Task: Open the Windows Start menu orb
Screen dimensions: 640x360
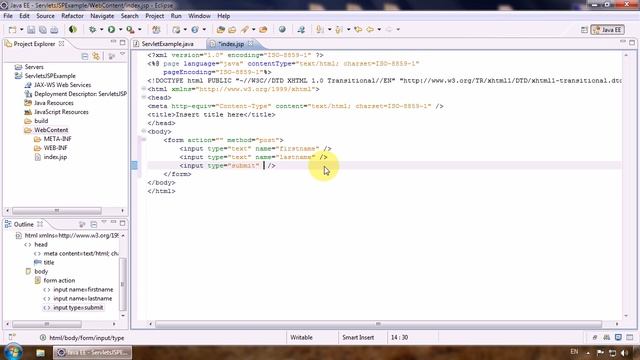Action: [13, 352]
